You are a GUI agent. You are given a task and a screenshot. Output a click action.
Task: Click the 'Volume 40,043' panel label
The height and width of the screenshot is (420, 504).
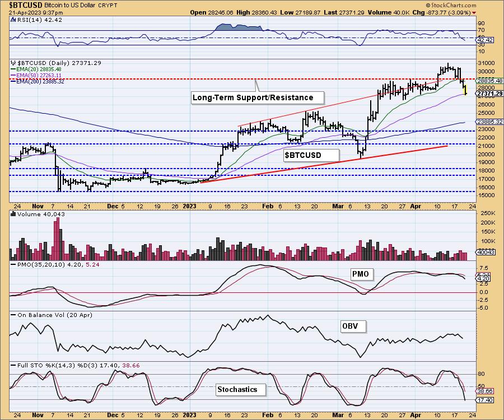click(x=41, y=214)
